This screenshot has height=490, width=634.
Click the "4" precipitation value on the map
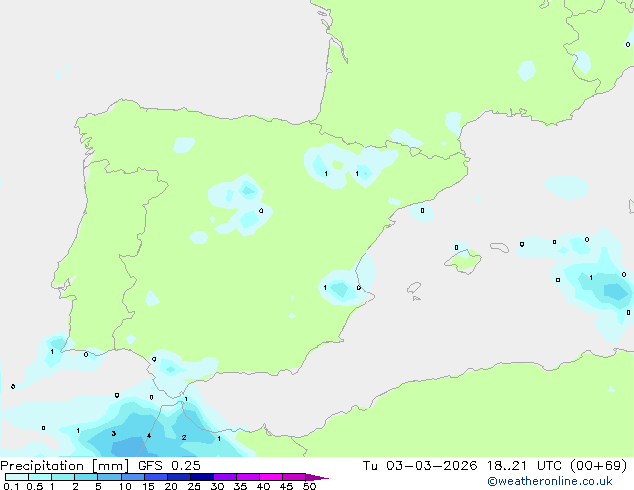[149, 435]
